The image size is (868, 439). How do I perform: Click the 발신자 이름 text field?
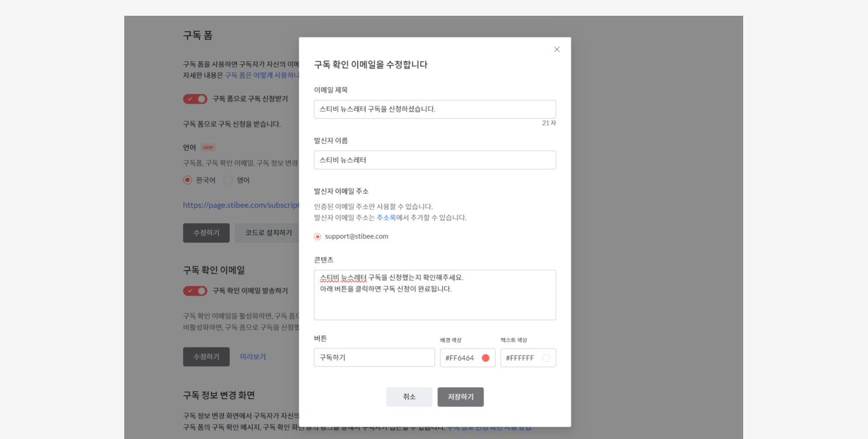click(435, 160)
